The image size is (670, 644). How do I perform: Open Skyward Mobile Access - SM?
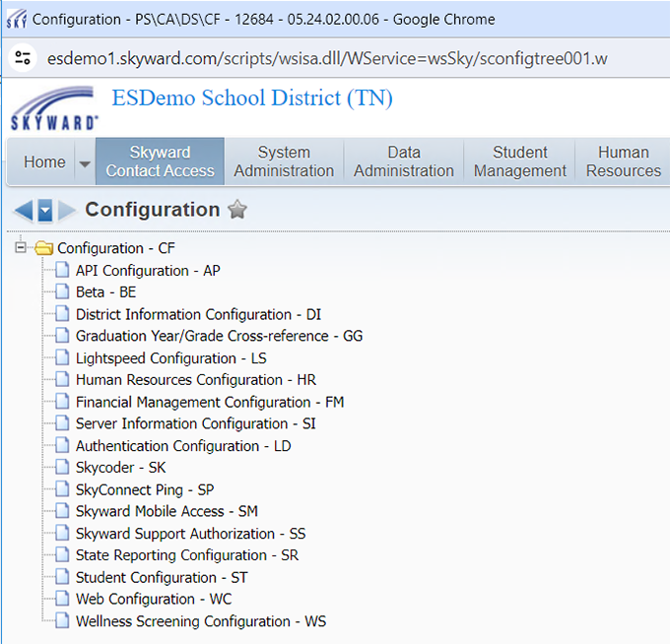(x=167, y=512)
